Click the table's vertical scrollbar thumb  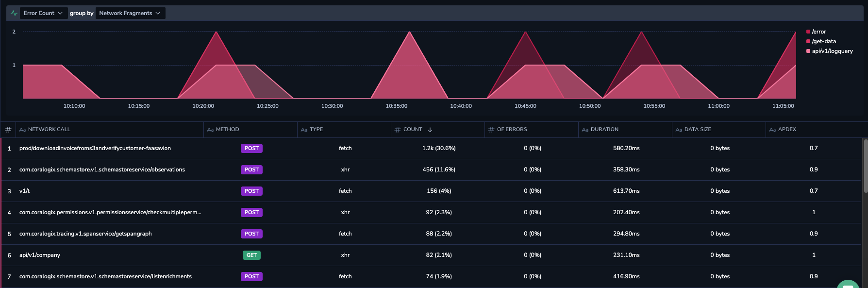coord(865,166)
